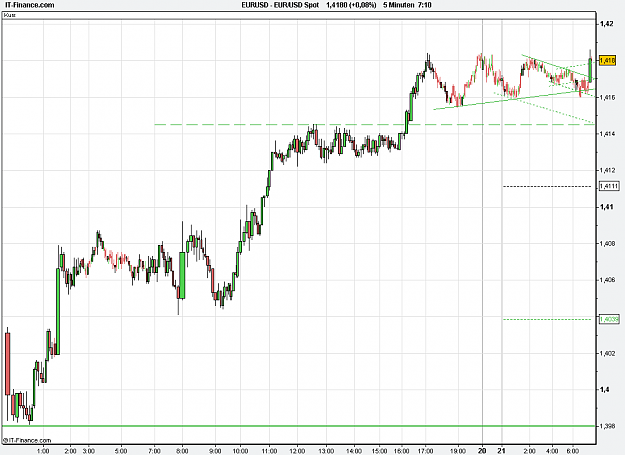Select the '5 Minuten' timeframe text
The height and width of the screenshot is (455, 625).
(399, 5)
